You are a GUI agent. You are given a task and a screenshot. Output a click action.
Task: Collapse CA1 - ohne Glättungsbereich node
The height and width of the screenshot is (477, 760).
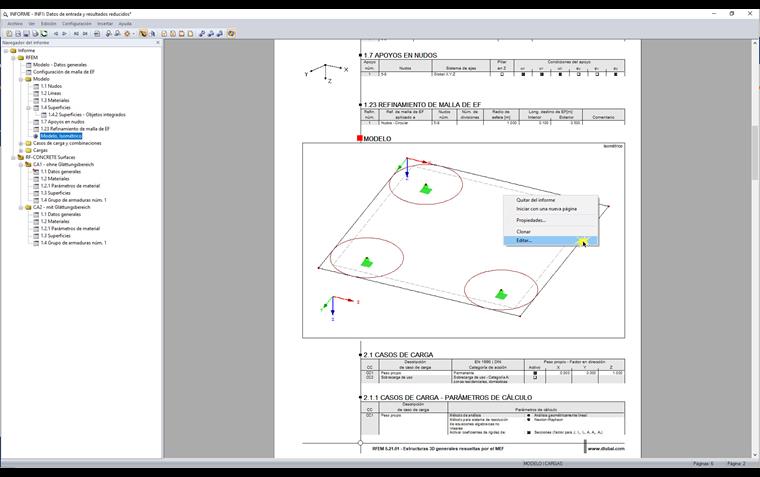pyautogui.click(x=21, y=164)
